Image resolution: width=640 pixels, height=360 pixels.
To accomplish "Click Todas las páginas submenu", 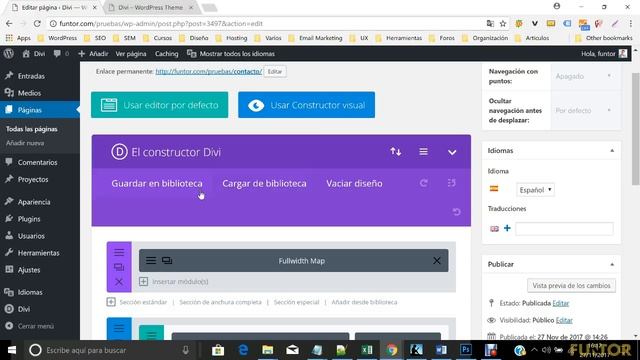I will point(31,129).
